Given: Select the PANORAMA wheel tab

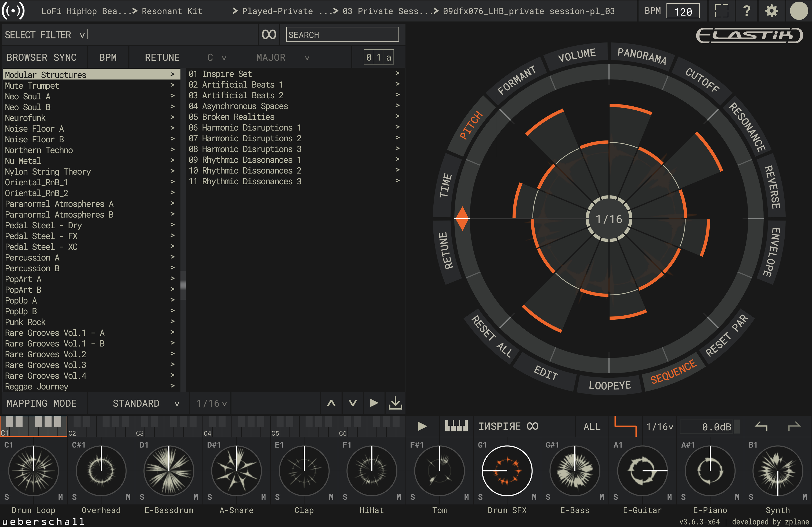Looking at the screenshot, I should tap(641, 56).
